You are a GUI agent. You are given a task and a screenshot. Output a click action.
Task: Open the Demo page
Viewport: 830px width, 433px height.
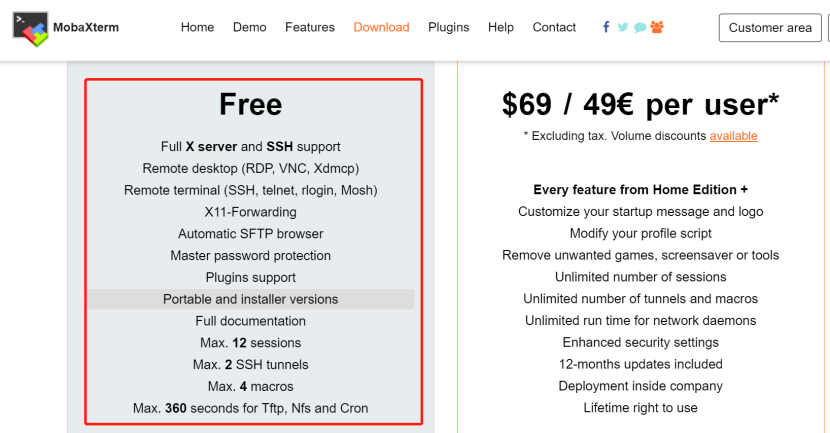click(249, 27)
